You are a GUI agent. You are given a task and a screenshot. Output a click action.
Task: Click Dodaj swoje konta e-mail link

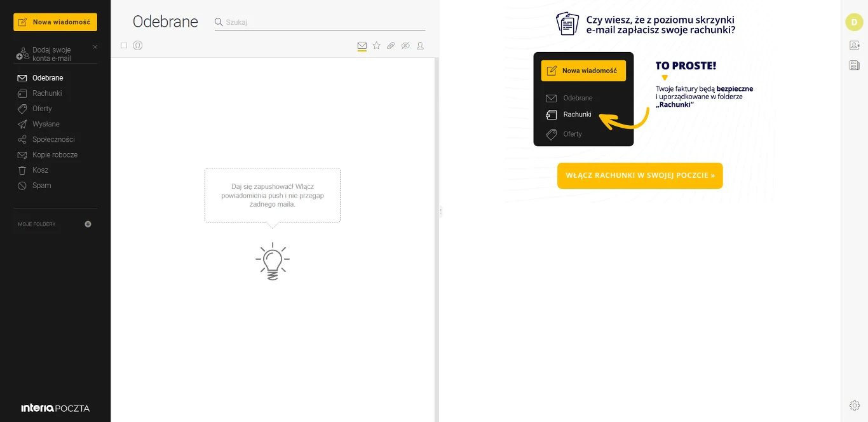51,54
